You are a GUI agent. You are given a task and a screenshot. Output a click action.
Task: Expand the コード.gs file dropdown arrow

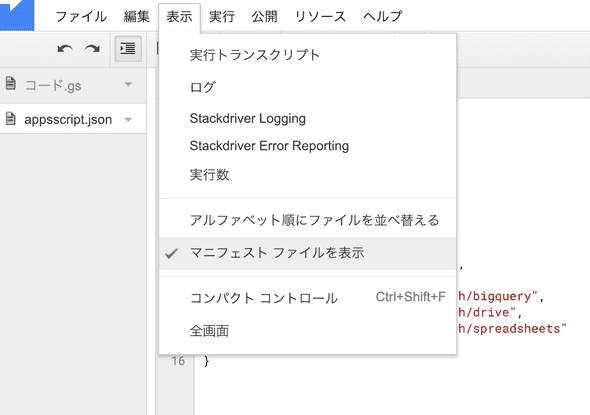pyautogui.click(x=128, y=84)
